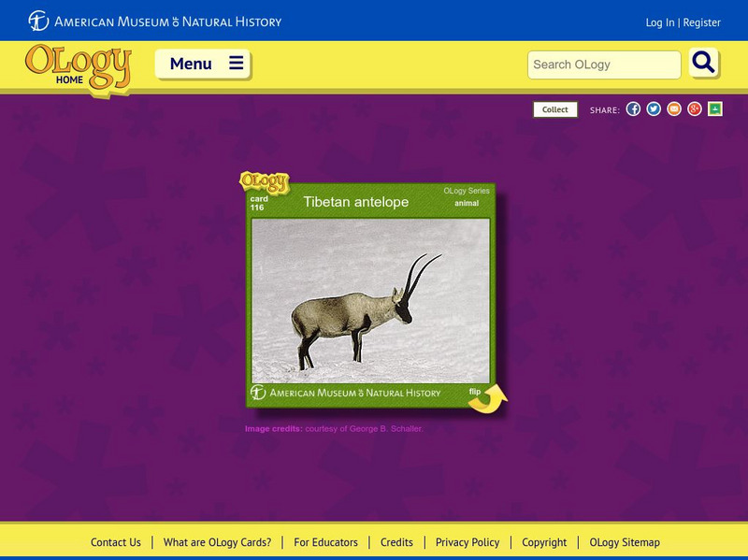Select the What are OLogy Cards? link
Image resolution: width=748 pixels, height=560 pixels.
tap(217, 542)
